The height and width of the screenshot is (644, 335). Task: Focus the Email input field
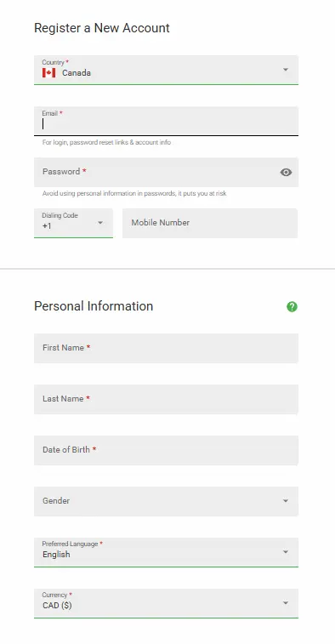[166, 121]
